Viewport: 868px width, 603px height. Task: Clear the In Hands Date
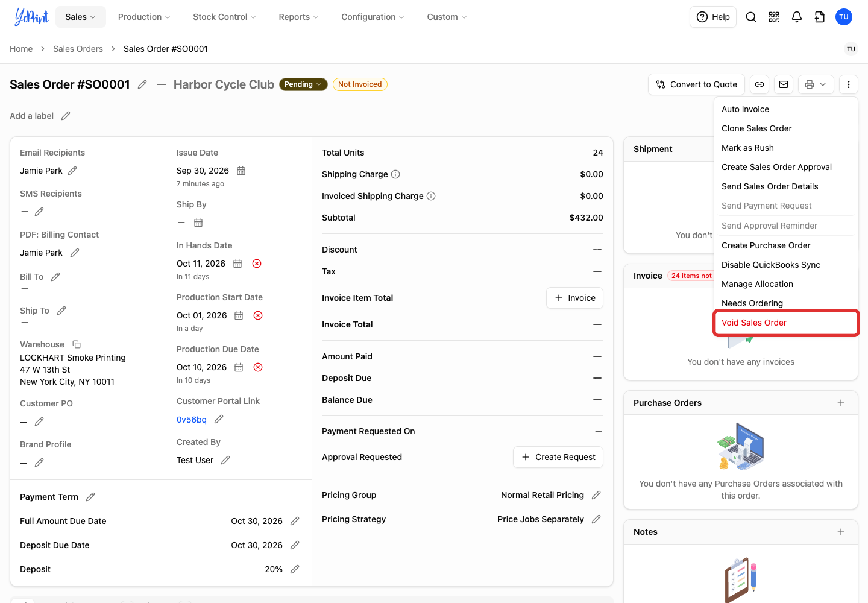click(257, 264)
